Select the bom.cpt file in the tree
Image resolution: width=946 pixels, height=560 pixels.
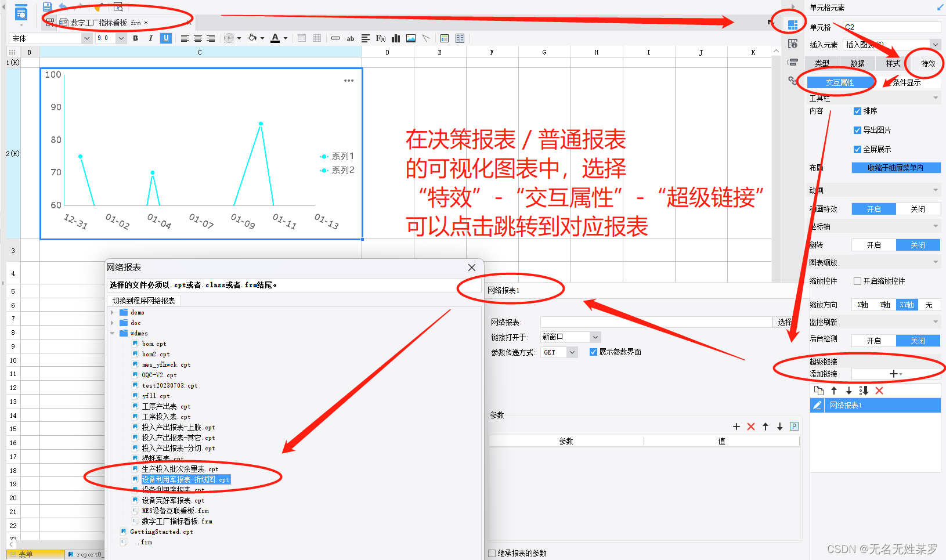click(x=154, y=344)
